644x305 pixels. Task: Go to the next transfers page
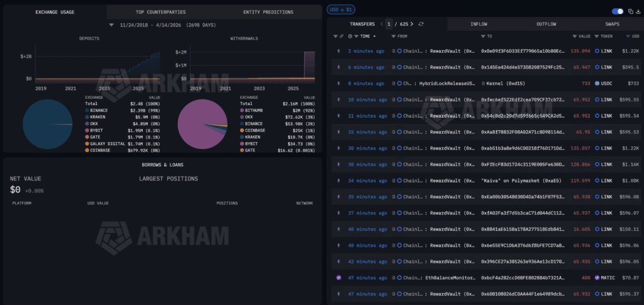pyautogui.click(x=411, y=25)
